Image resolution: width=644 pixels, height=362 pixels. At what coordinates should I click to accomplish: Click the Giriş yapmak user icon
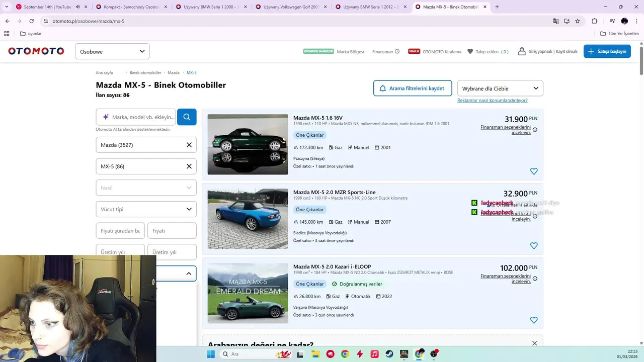click(522, 51)
